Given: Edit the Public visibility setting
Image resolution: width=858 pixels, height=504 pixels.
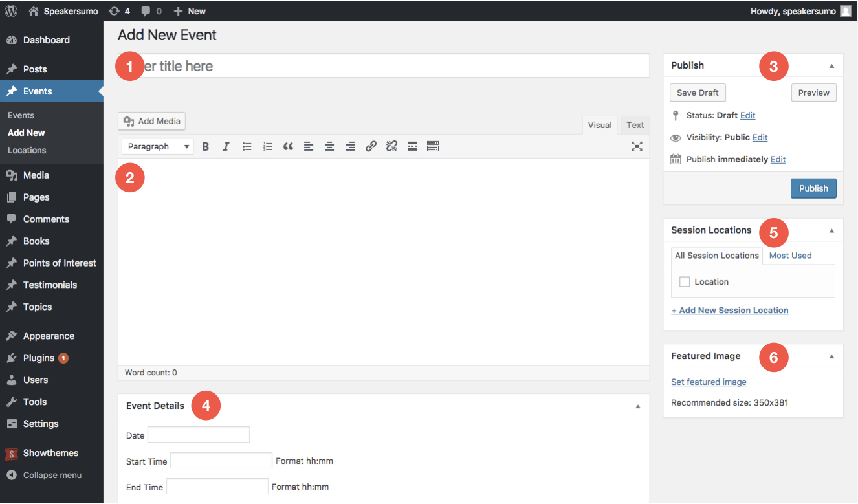Looking at the screenshot, I should (x=760, y=137).
